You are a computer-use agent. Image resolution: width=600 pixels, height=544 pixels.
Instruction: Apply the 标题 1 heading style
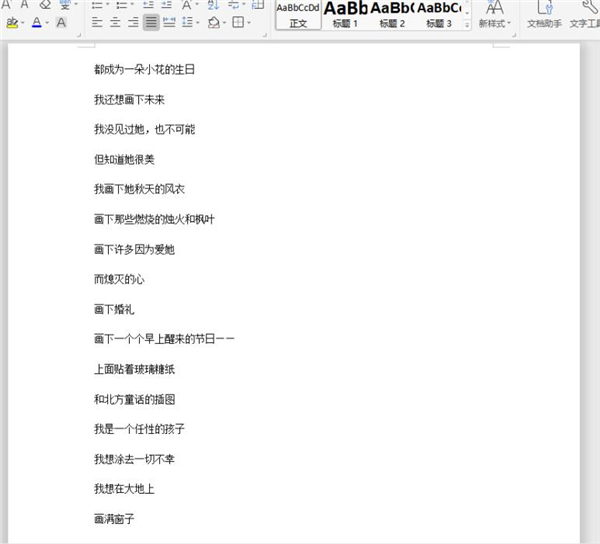(x=344, y=14)
